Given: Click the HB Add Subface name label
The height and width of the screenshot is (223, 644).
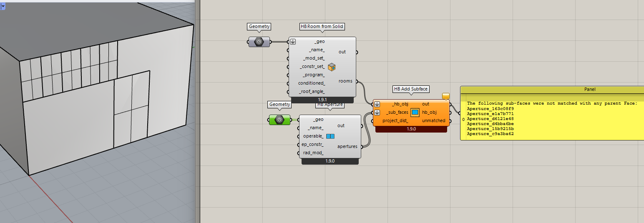Looking at the screenshot, I should click(411, 89).
